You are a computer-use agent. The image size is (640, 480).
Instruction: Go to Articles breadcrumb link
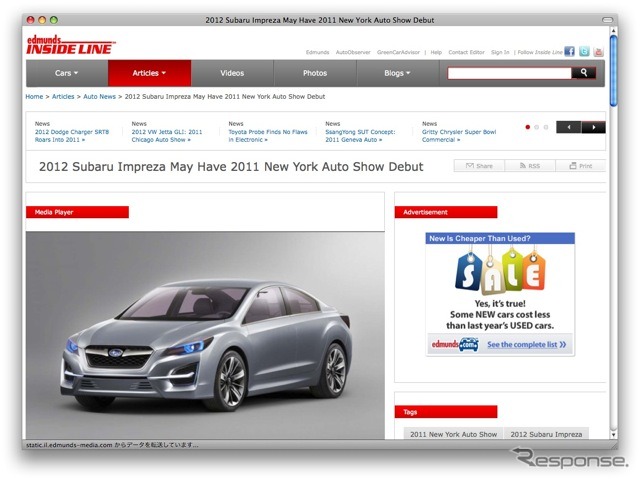pyautogui.click(x=63, y=97)
